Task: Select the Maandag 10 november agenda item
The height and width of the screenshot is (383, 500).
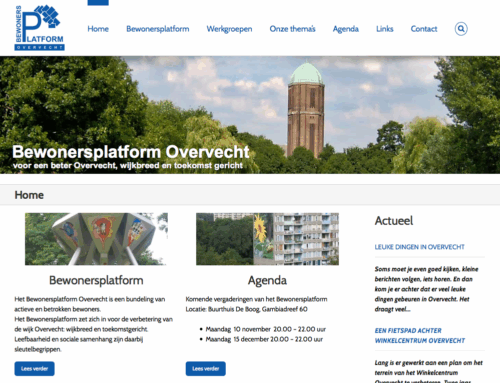Action: click(265, 329)
